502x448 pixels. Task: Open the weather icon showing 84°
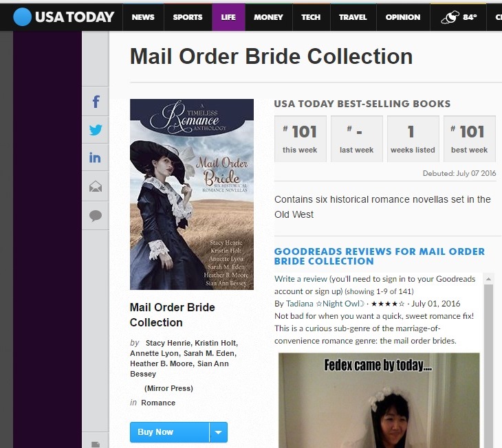pos(459,17)
